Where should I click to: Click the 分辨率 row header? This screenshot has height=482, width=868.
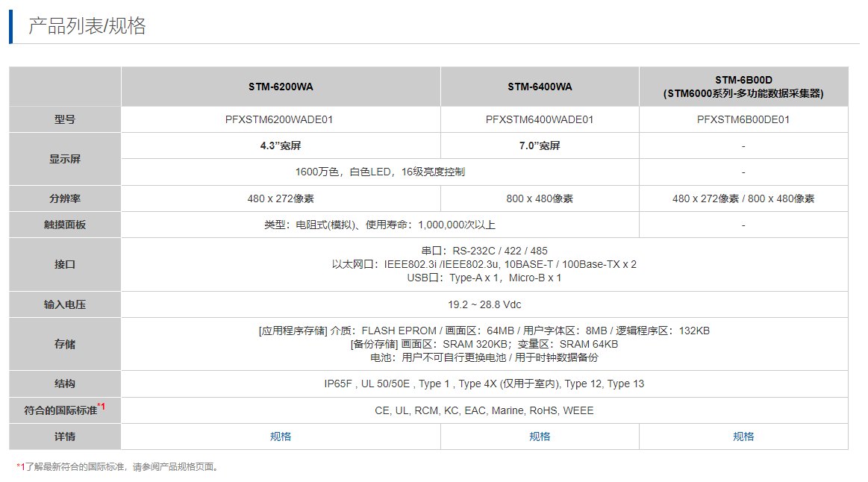point(65,198)
